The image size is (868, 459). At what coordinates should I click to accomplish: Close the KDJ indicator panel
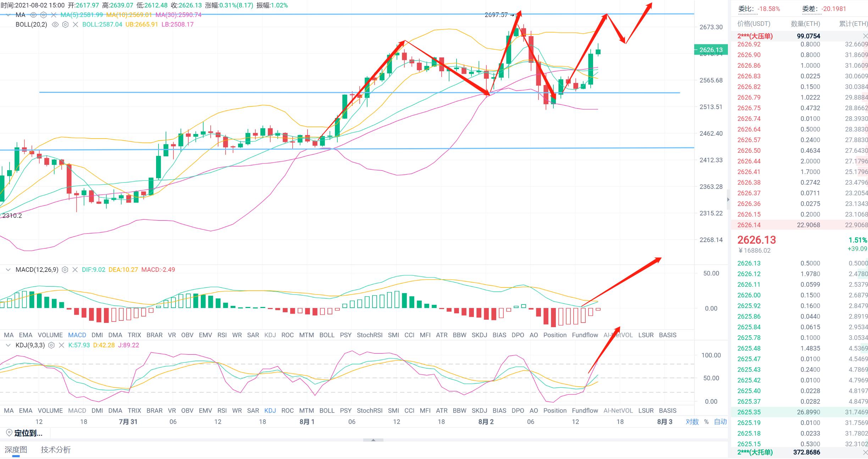61,345
